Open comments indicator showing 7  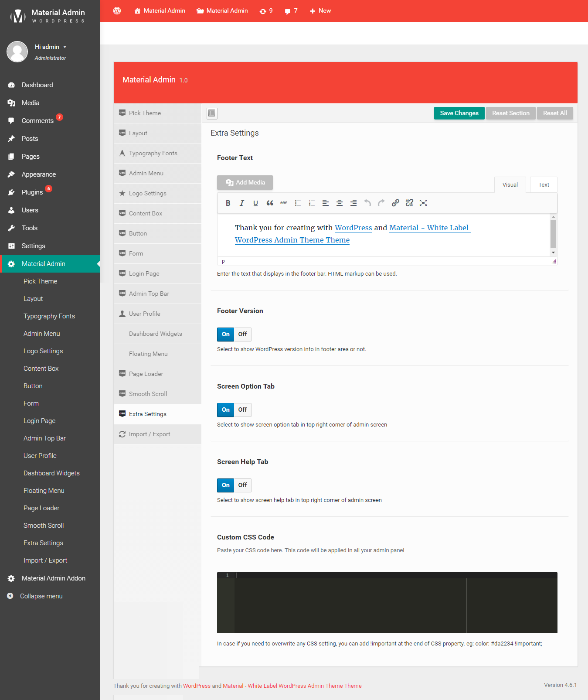pyautogui.click(x=291, y=11)
